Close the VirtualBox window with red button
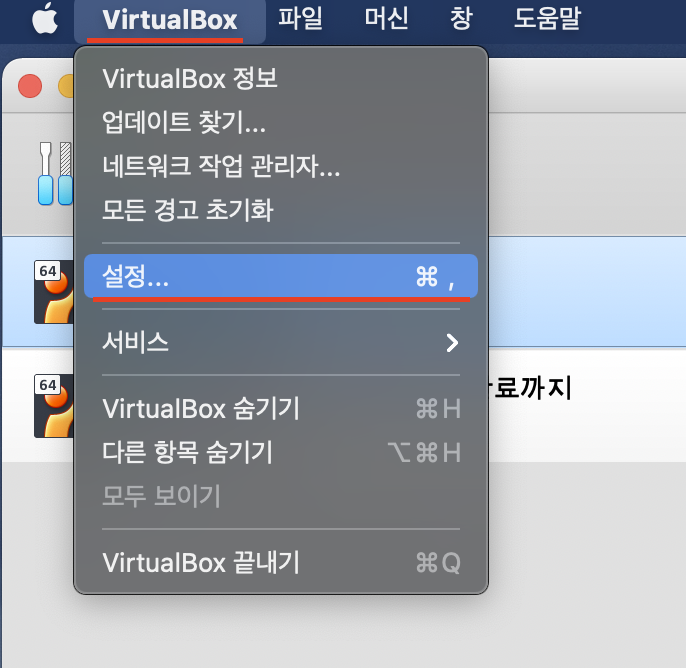686x668 pixels. coord(30,86)
